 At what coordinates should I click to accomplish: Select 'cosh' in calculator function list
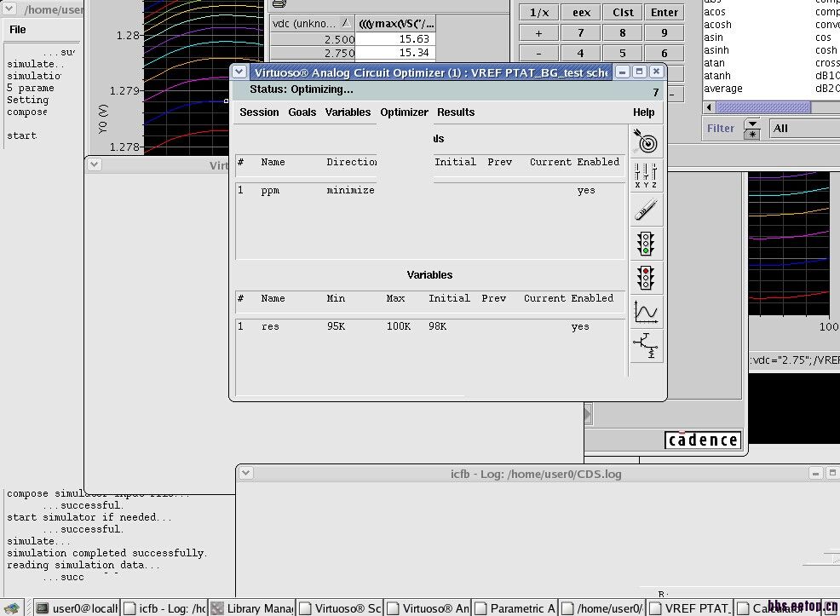point(826,50)
